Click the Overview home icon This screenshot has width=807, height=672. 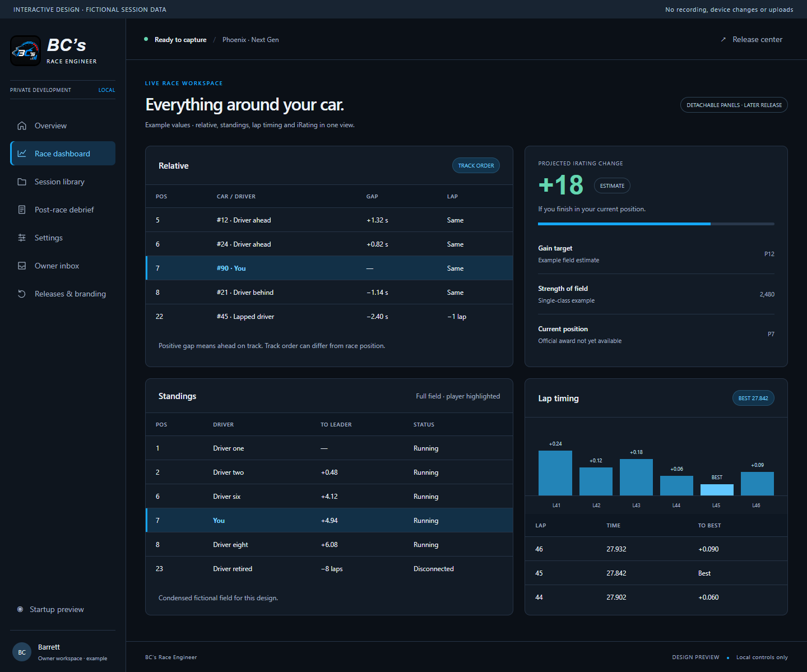click(x=22, y=126)
